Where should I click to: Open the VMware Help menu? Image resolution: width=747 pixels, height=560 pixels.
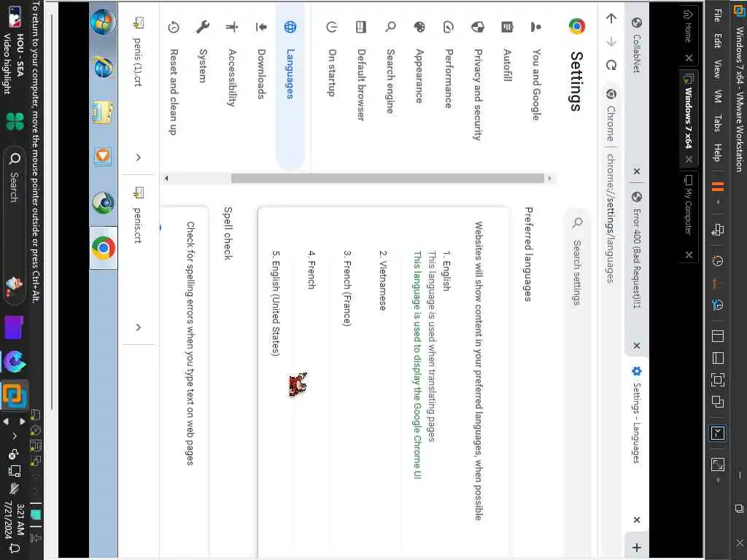tap(717, 152)
